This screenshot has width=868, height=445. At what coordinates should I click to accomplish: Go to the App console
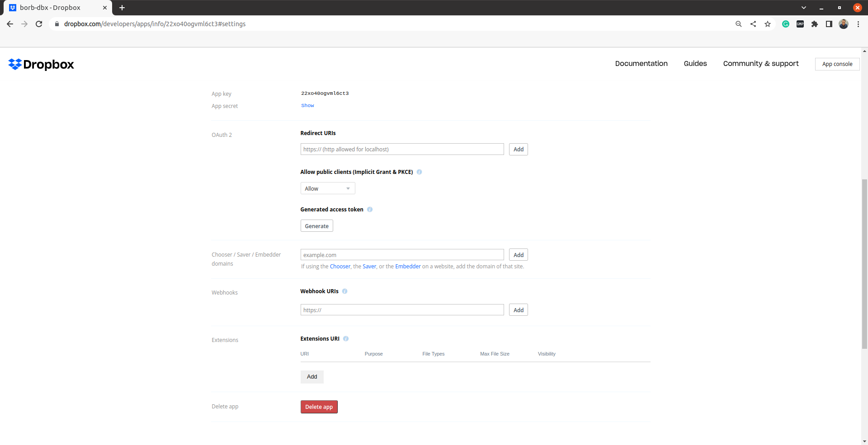837,64
